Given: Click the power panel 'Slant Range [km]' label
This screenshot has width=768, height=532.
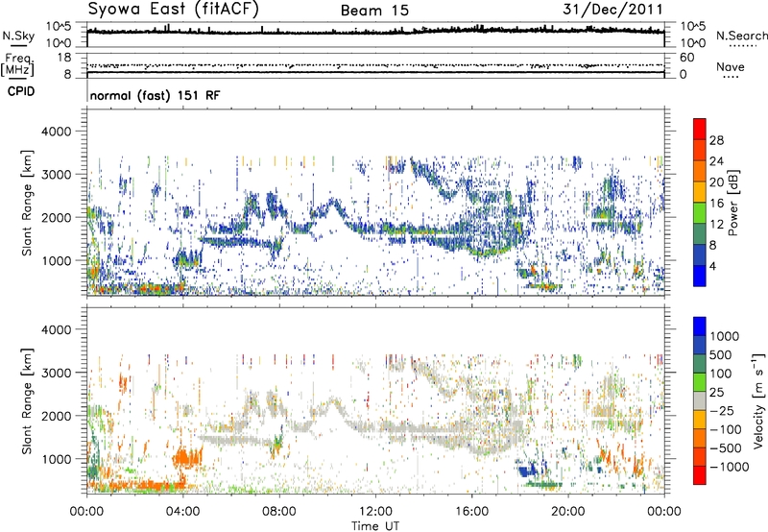Looking at the screenshot, I should pos(27,203).
